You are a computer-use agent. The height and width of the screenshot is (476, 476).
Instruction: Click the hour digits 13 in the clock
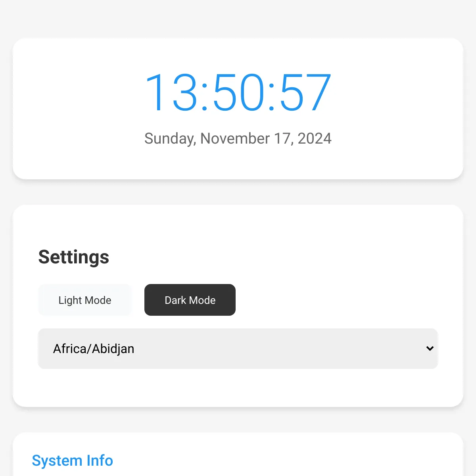[171, 92]
